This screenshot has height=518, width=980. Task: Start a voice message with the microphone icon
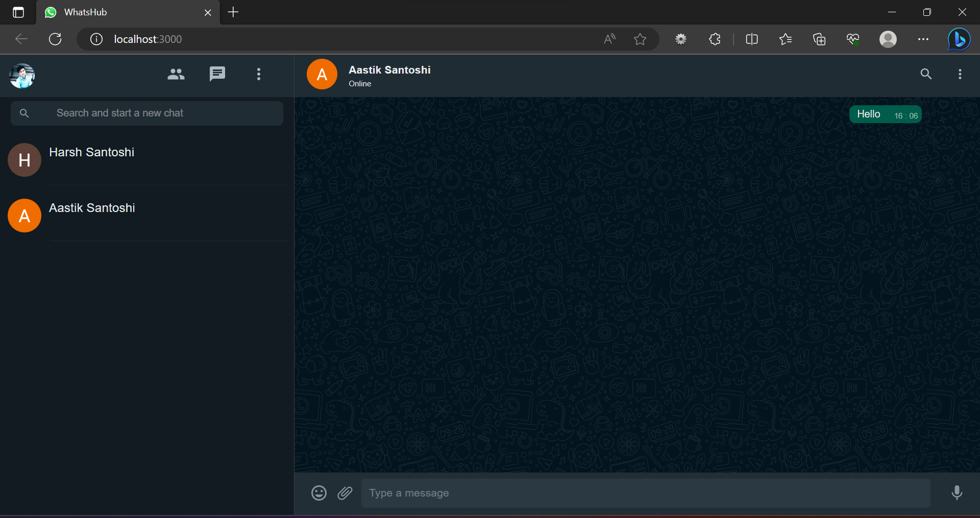957,493
